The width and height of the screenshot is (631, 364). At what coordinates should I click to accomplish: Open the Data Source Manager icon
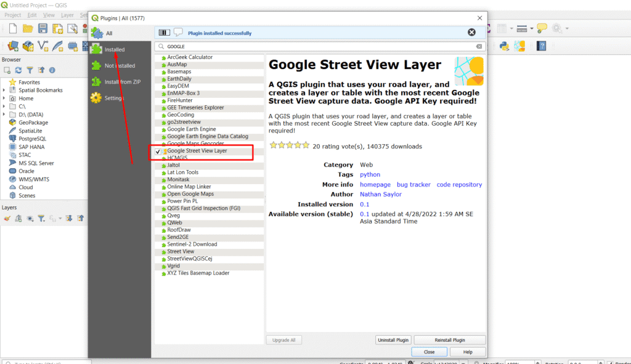13,46
